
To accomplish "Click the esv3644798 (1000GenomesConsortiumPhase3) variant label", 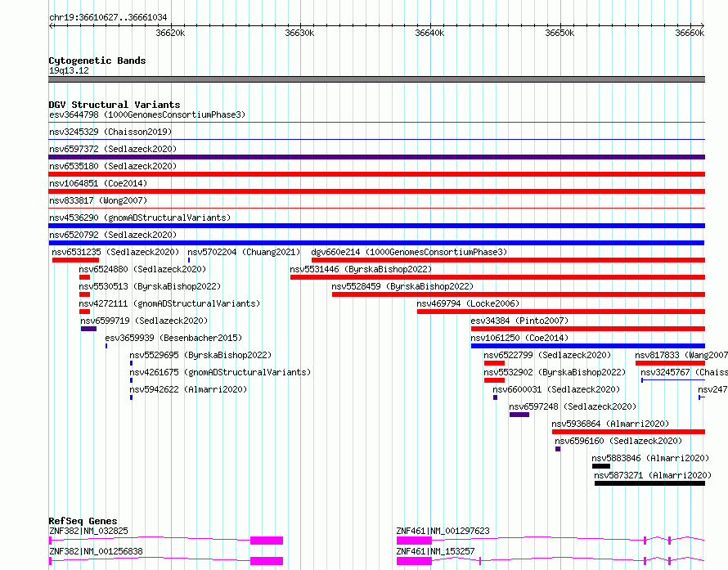I will (x=147, y=114).
